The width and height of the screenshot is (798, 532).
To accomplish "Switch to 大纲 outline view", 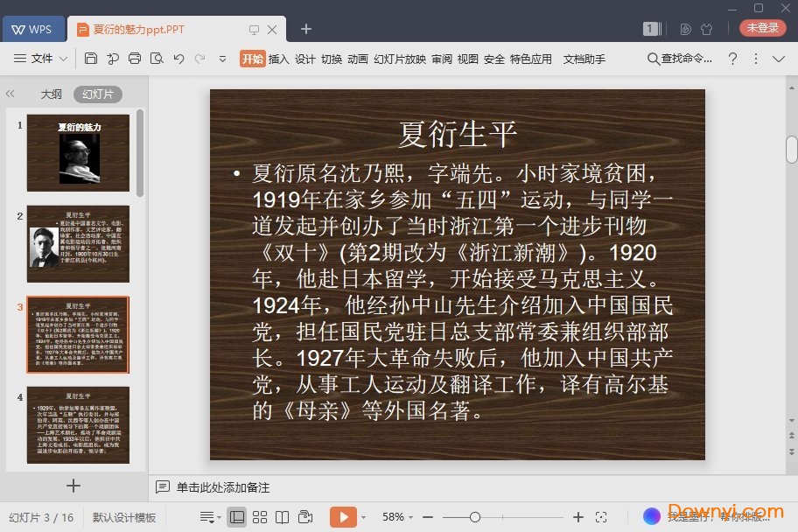I will 51,94.
